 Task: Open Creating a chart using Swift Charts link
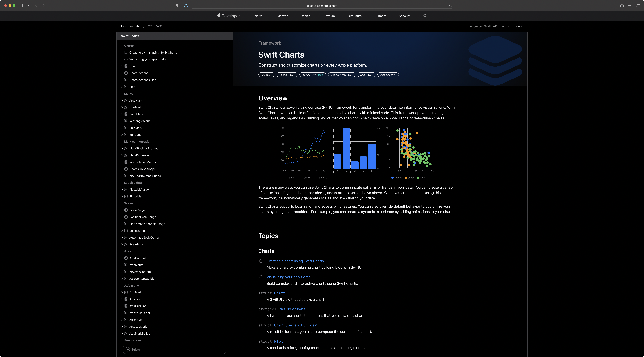295,261
